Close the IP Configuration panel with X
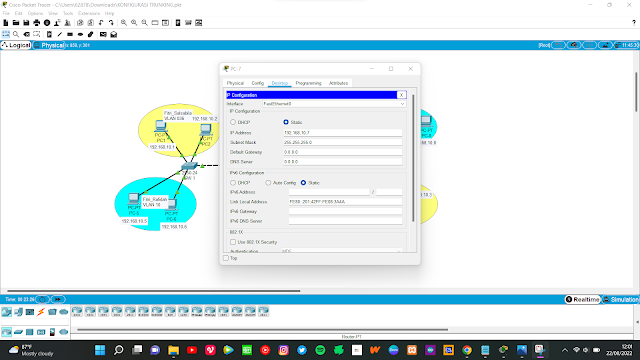The image size is (640, 360). (402, 95)
